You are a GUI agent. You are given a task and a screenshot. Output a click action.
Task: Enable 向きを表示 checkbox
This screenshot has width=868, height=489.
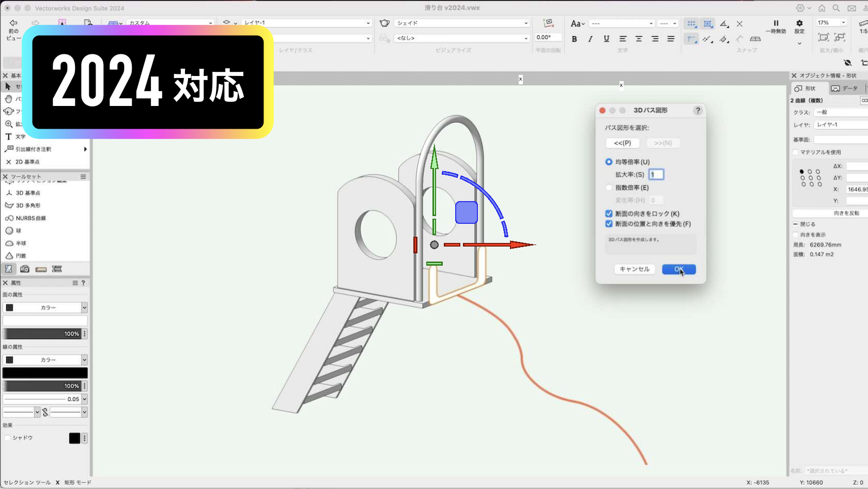pos(796,235)
